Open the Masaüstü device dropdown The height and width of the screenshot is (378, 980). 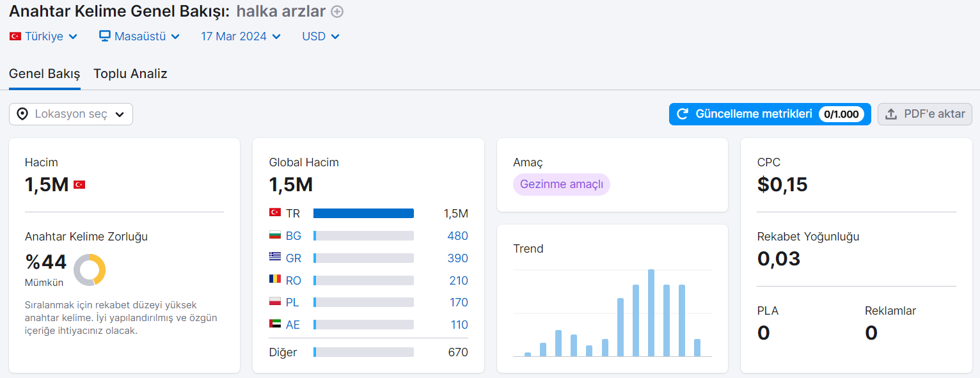coord(139,36)
